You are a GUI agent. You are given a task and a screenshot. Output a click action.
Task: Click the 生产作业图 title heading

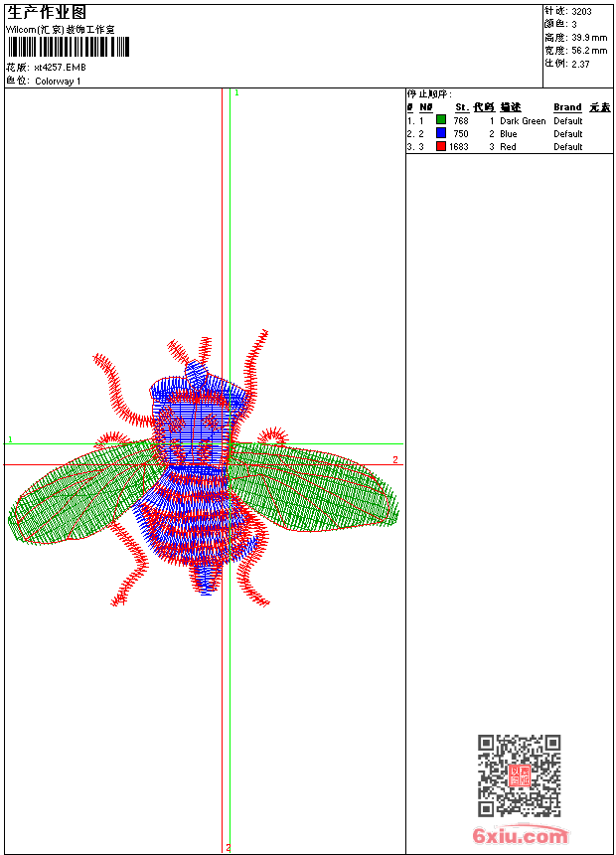(x=47, y=13)
